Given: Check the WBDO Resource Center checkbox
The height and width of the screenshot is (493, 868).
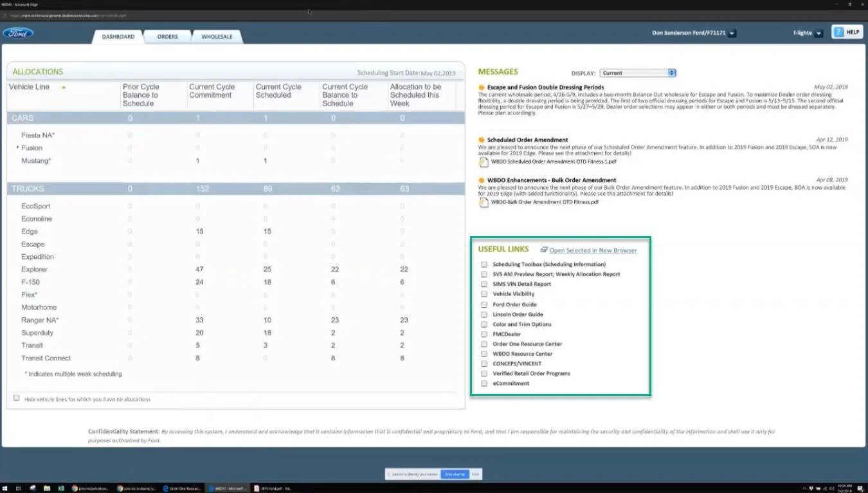Looking at the screenshot, I should pyautogui.click(x=484, y=353).
